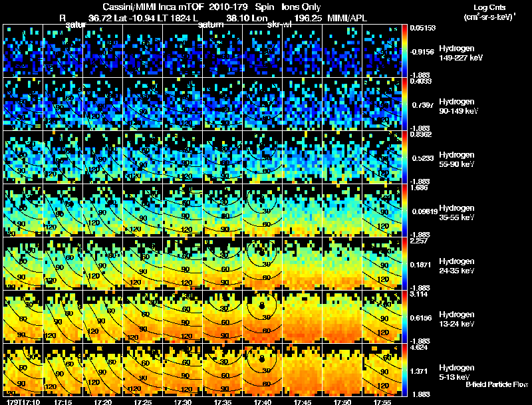Select the 'Hydrogen 5-13 keV' row label

(x=457, y=372)
